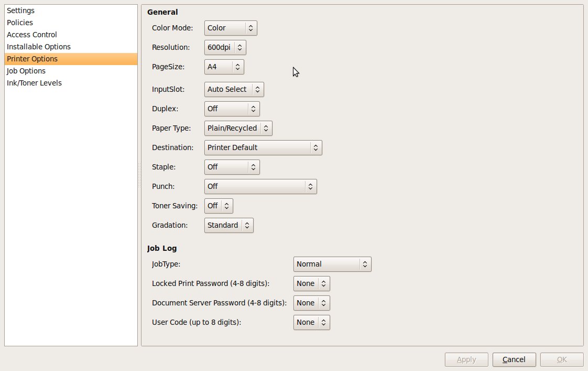Open the Color Mode dropdown
This screenshot has height=371, width=588.
coord(231,28)
